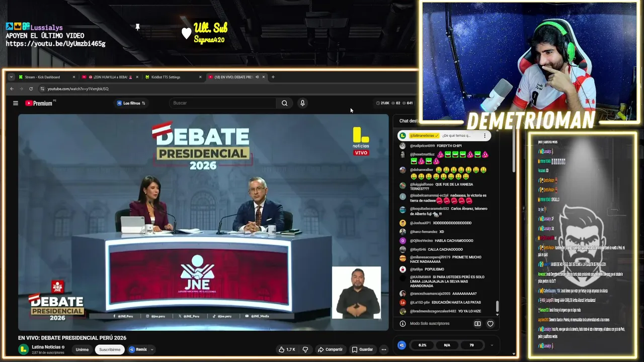Dislike the video with thumbs down
The height and width of the screenshot is (362, 644).
pos(305,349)
